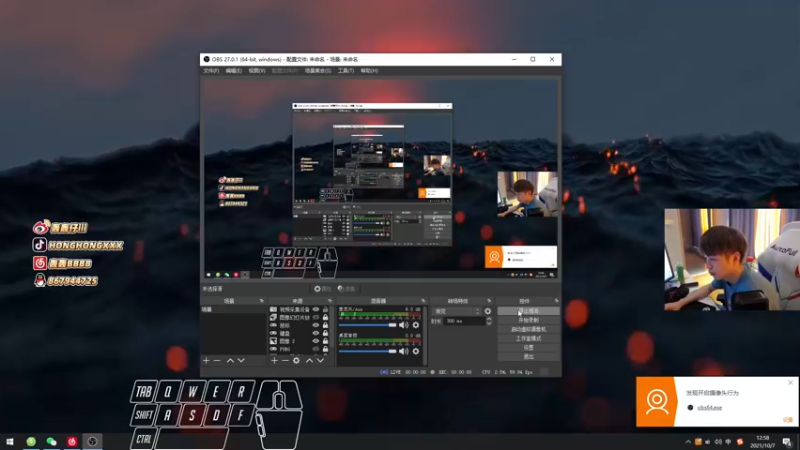Screen dimensions: 800x450
Task: Pop out the 控件 dock panel
Action: [x=557, y=301]
